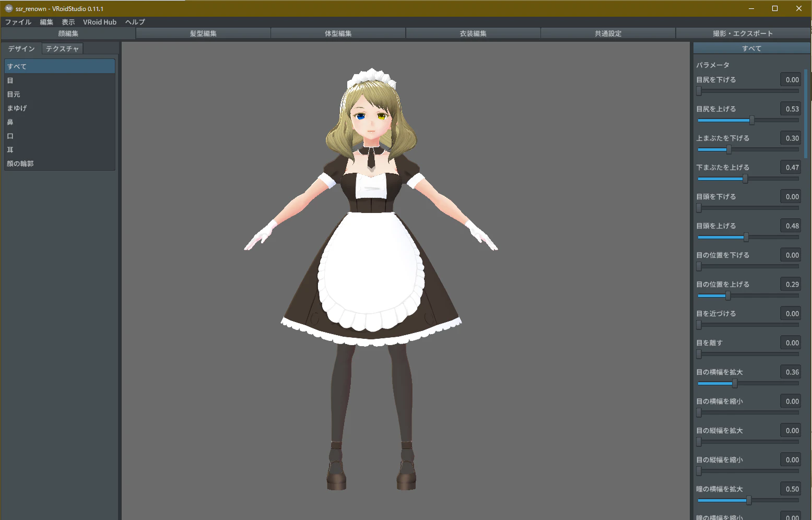Click the 目を離す slider
Image resolution: width=812 pixels, height=520 pixels.
click(x=748, y=354)
